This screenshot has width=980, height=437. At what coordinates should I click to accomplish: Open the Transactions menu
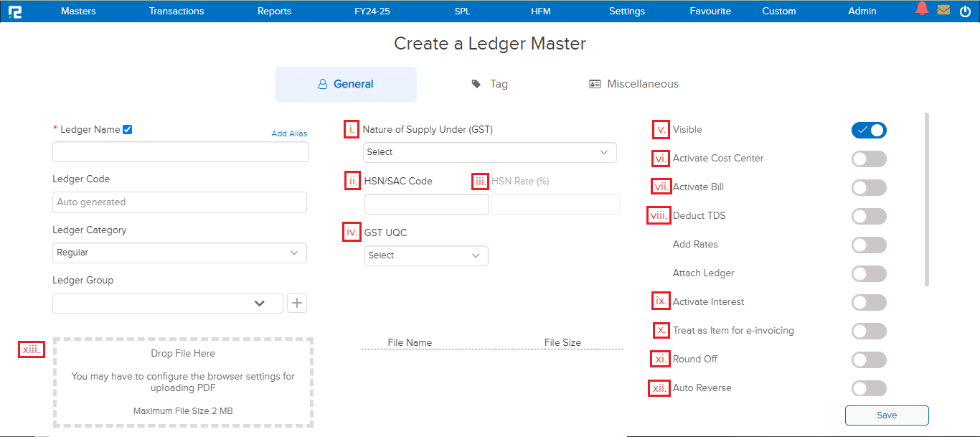coord(176,11)
